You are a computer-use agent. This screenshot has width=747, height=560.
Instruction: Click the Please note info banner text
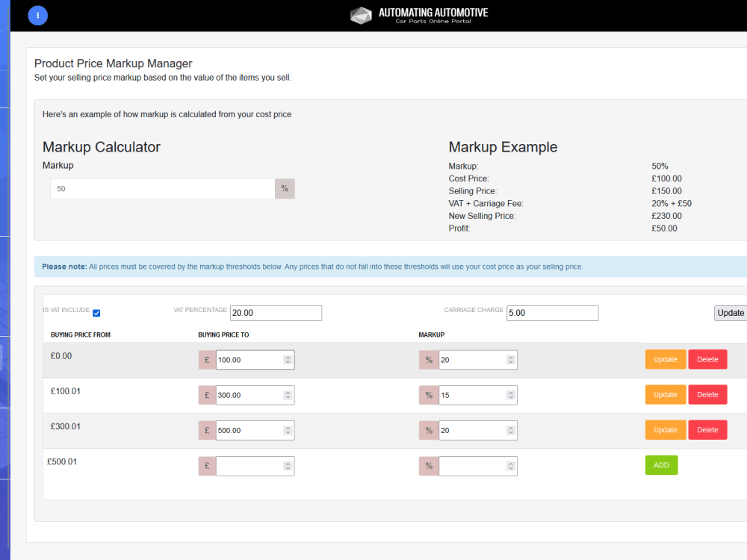click(312, 267)
